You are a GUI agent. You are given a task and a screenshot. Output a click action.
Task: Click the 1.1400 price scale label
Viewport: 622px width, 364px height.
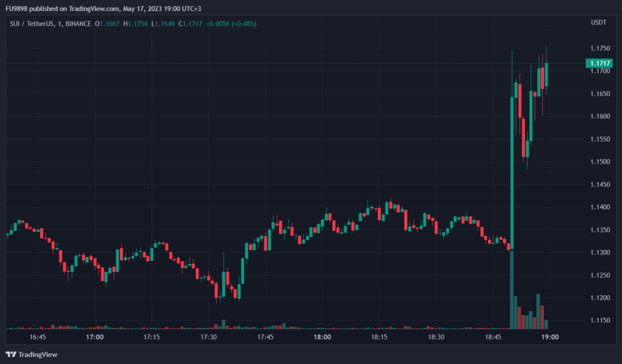coord(599,207)
